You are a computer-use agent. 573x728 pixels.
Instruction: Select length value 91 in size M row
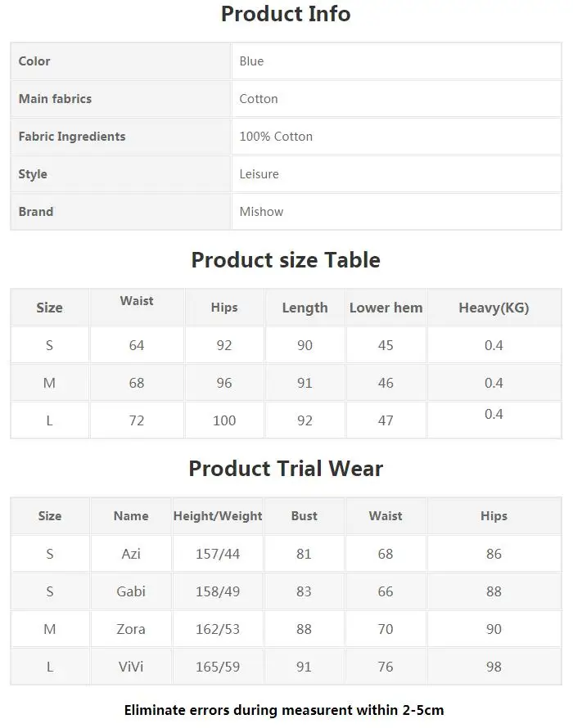[x=305, y=383]
